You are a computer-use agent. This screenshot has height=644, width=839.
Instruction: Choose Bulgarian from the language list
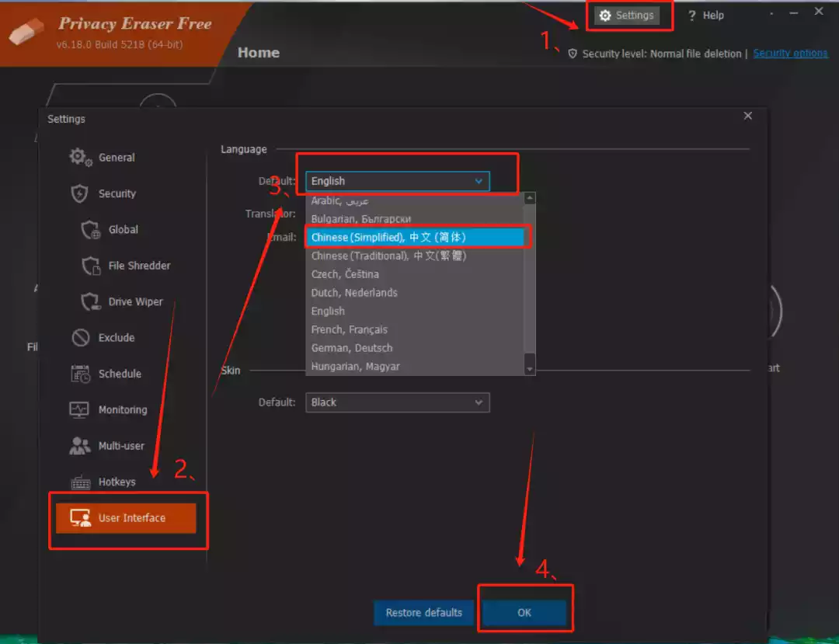pyautogui.click(x=415, y=219)
